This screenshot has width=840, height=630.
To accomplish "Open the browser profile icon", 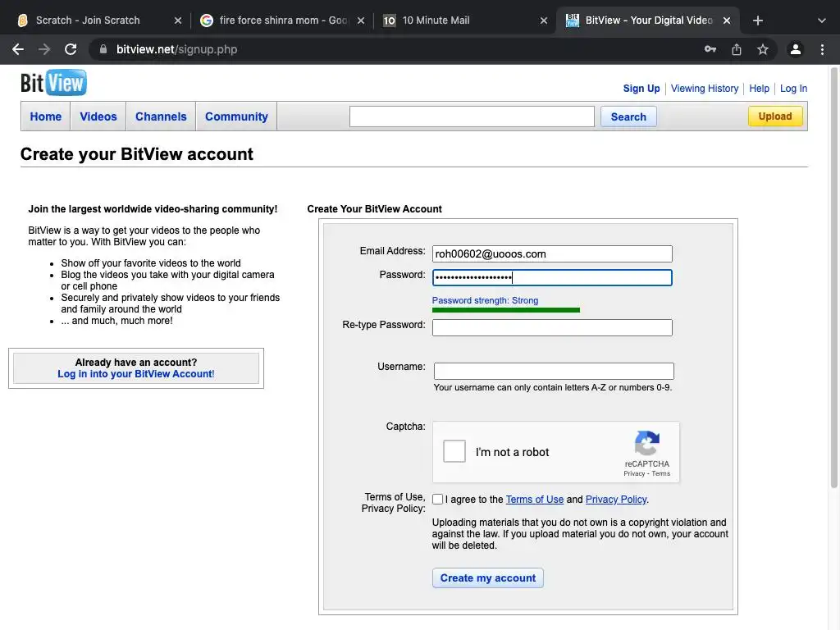I will 795,49.
